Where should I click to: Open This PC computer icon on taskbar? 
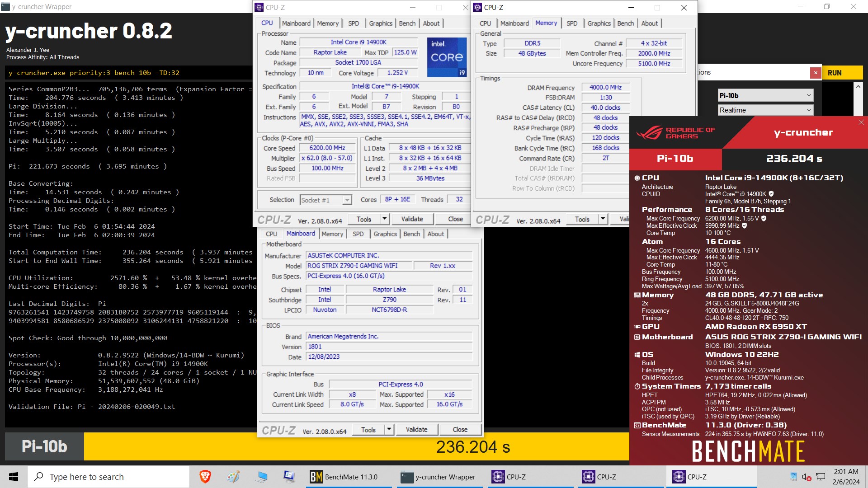coord(261,477)
